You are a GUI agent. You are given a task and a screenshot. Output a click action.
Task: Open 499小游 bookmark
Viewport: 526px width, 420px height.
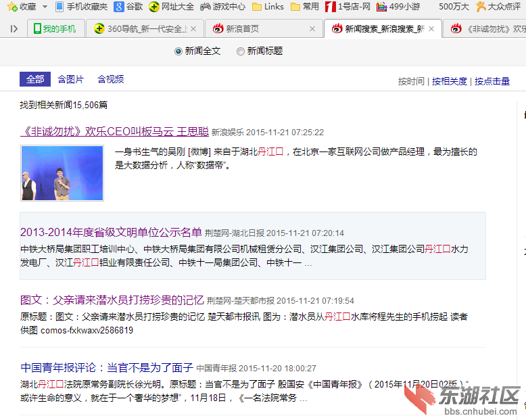[398, 7]
